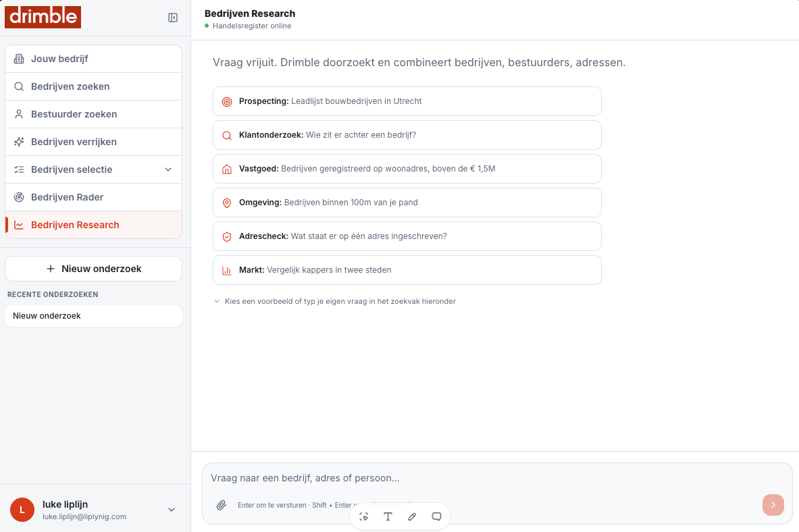Click the drimble logo
Viewport: 799px width, 532px height.
(43, 17)
